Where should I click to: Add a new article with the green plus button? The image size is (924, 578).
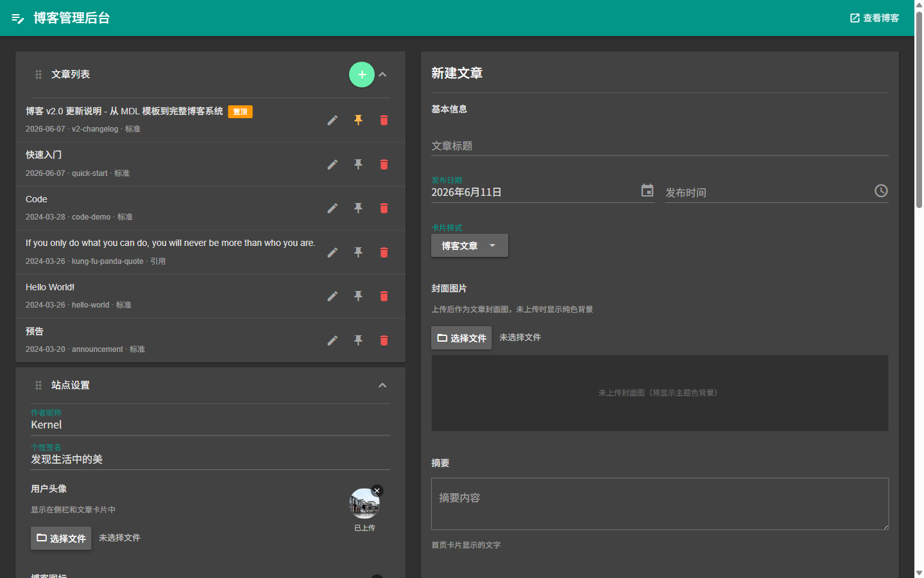(x=362, y=74)
